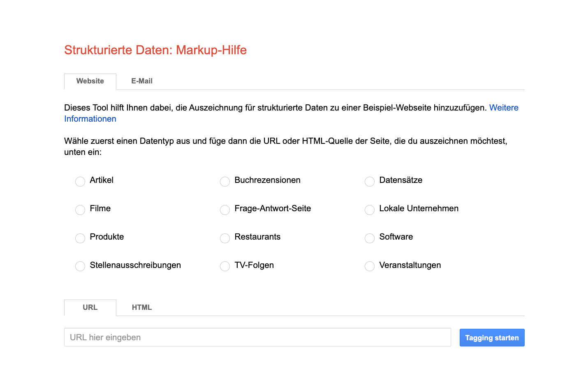Viewport: 588px width, 383px height.
Task: Click the Strukturierte Daten: Markup-Hilfe heading
Action: [155, 50]
